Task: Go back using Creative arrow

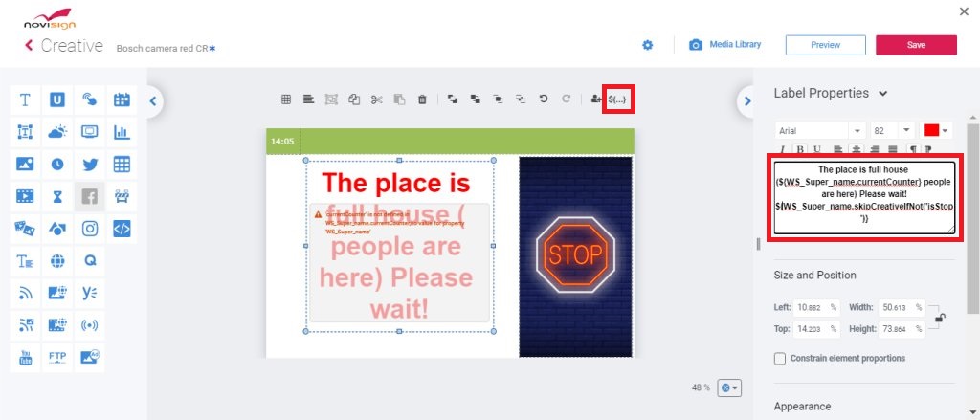Action: 28,45
